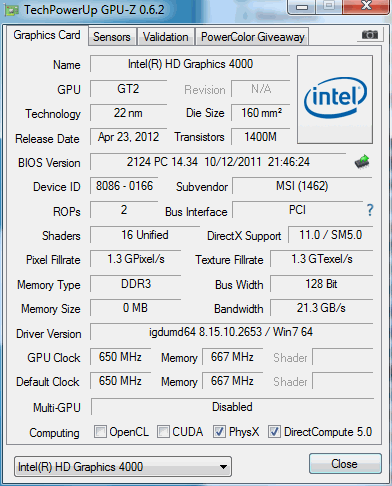The image size is (392, 486).
Task: Click the Close button
Action: pyautogui.click(x=345, y=464)
